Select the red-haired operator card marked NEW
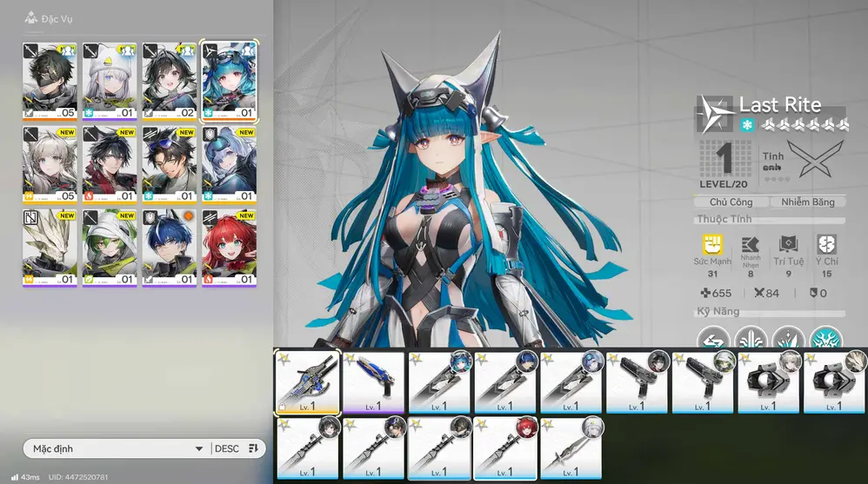 pyautogui.click(x=230, y=248)
